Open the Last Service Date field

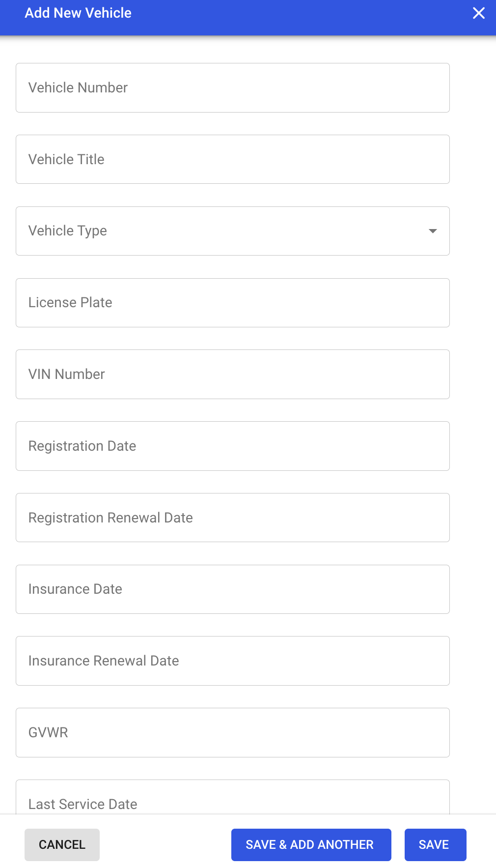point(233,800)
